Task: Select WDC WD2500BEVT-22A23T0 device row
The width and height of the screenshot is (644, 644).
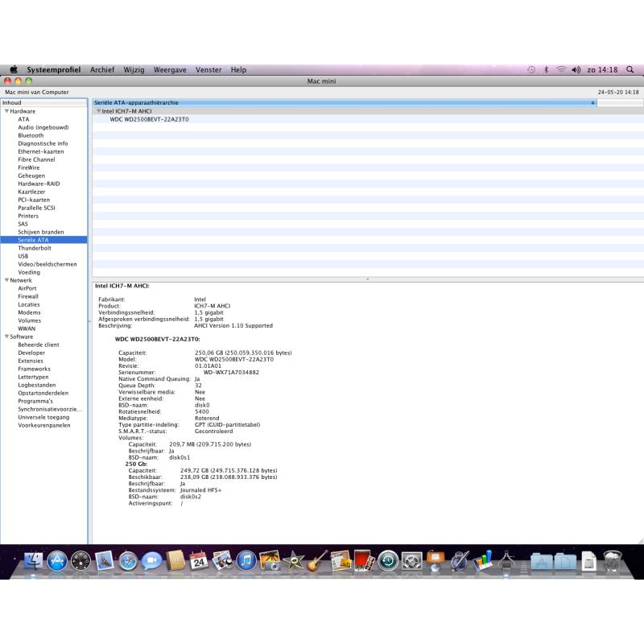Action: [368, 119]
